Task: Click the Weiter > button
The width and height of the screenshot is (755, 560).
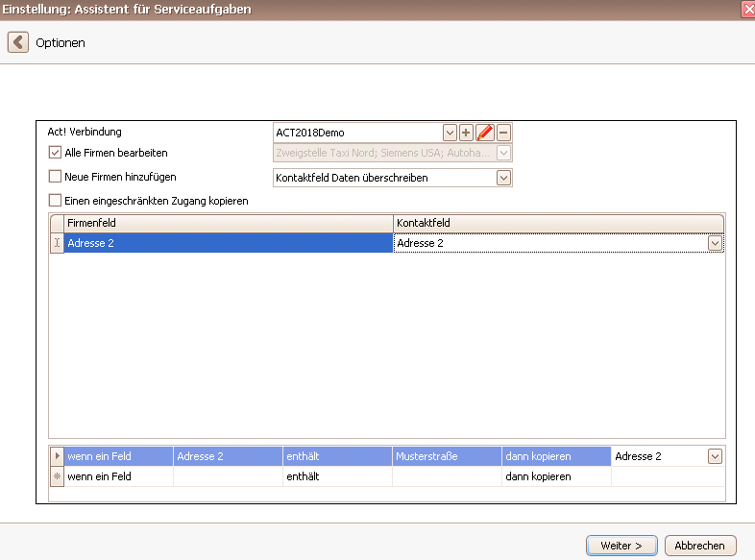Action: point(621,546)
